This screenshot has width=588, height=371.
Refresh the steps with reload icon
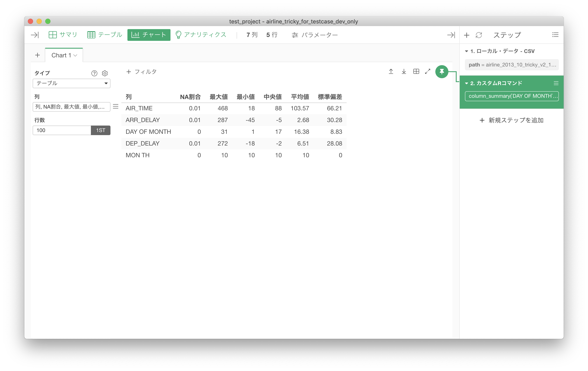point(479,35)
